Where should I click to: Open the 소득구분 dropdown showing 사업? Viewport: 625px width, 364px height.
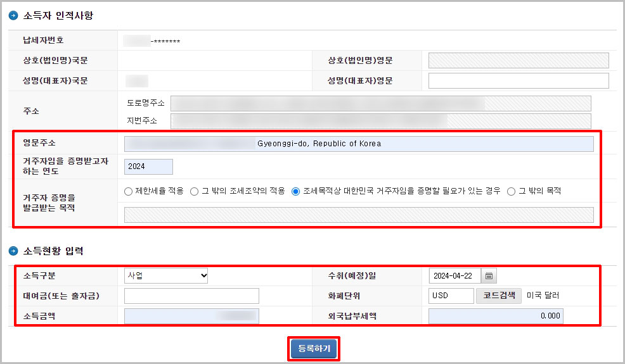point(166,275)
